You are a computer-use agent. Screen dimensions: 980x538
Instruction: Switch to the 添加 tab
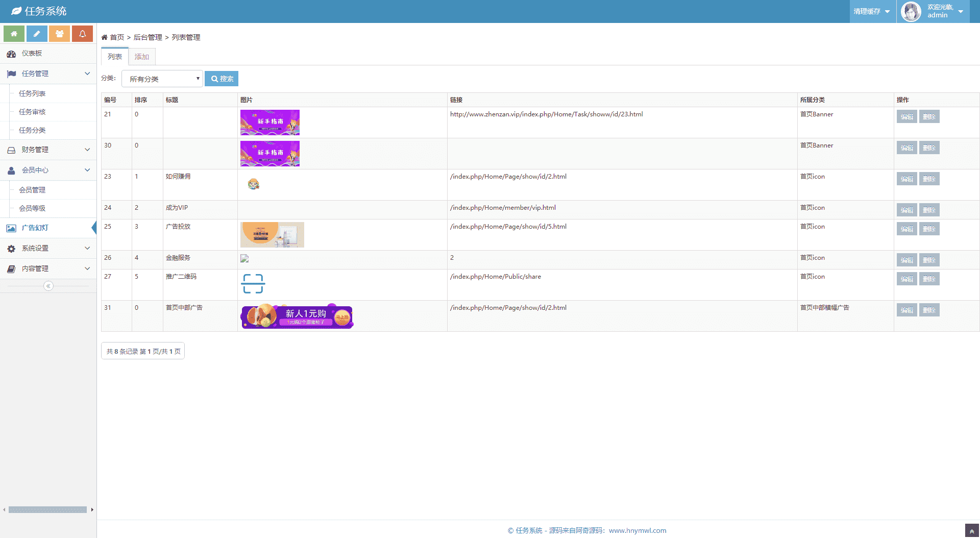click(x=142, y=57)
